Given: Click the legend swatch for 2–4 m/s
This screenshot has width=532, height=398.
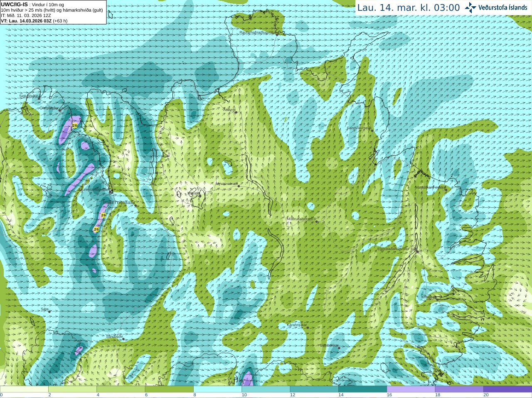Looking at the screenshot, I should pos(72,389).
